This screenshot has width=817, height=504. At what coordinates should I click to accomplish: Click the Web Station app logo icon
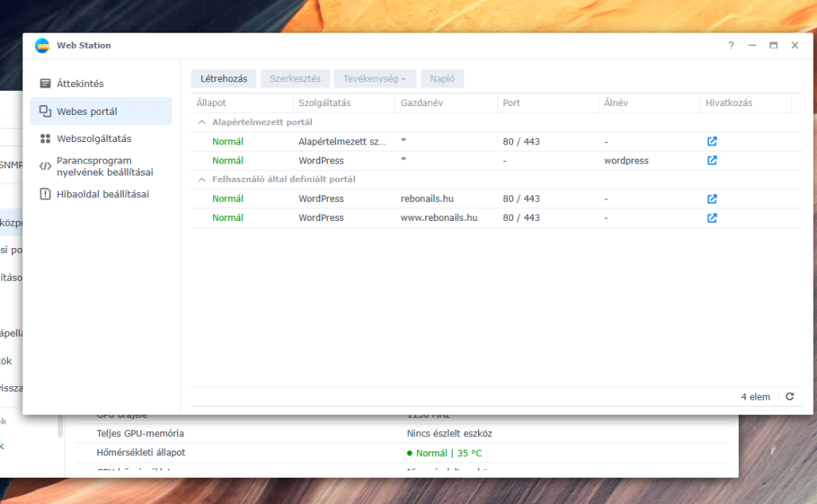[x=42, y=45]
